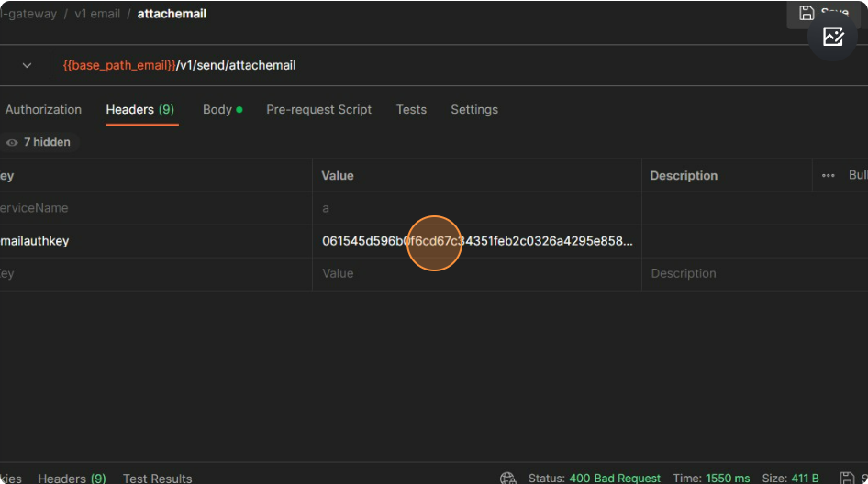Expand the HTTP method dropdown chevron
This screenshot has height=484, width=868.
coord(27,65)
